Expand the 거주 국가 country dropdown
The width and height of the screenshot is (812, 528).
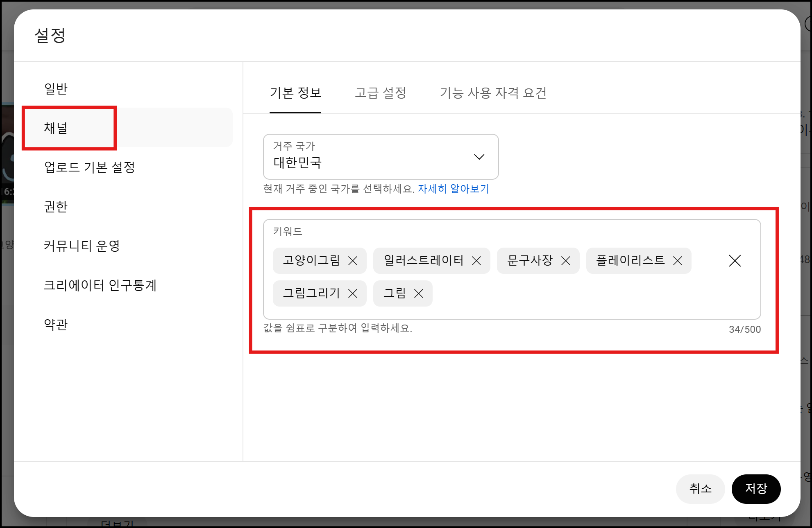380,157
